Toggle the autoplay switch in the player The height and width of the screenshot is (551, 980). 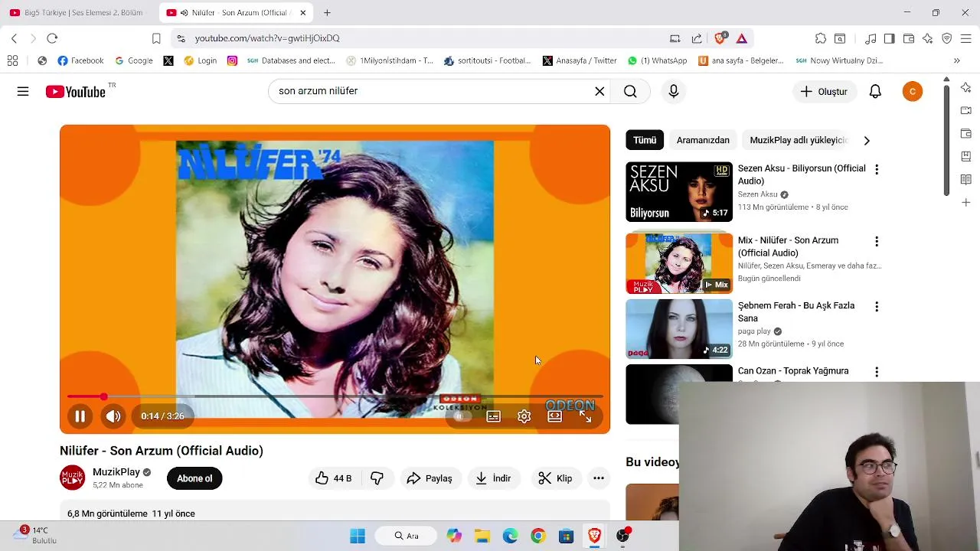tap(460, 416)
